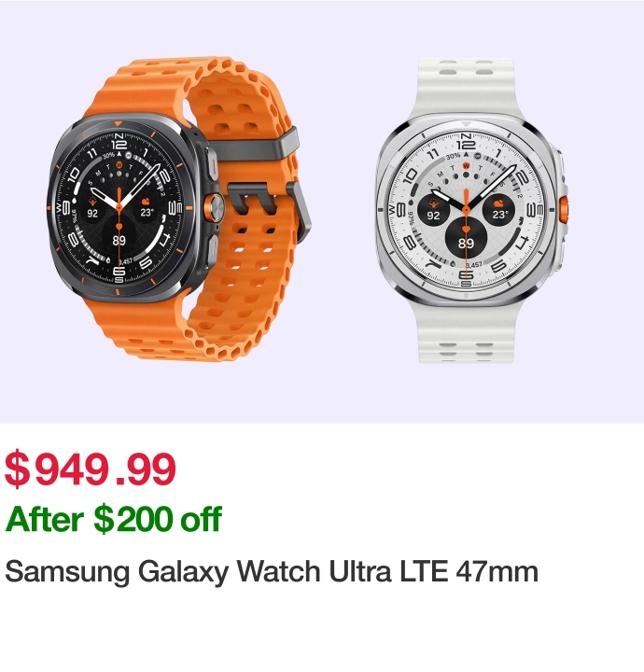Click the orange side button on white watch
644x672 pixels.
564,210
